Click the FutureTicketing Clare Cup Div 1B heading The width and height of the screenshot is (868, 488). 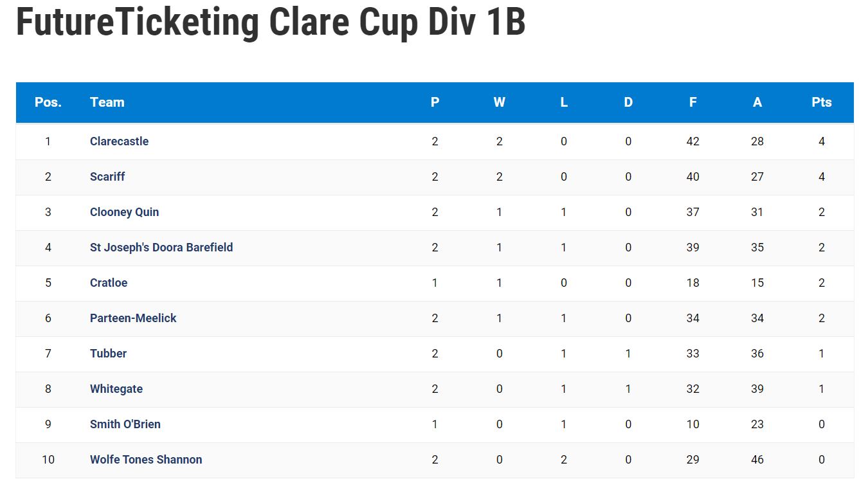271,22
